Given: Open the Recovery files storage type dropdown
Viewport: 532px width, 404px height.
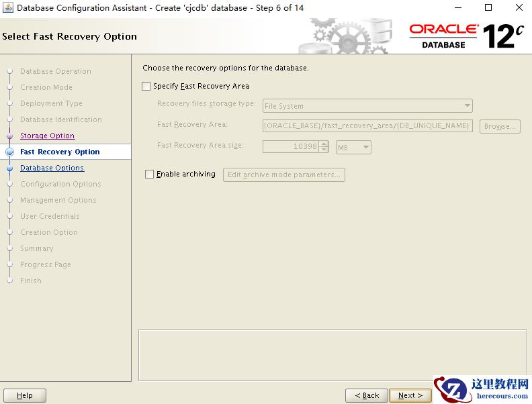Looking at the screenshot, I should coord(367,106).
